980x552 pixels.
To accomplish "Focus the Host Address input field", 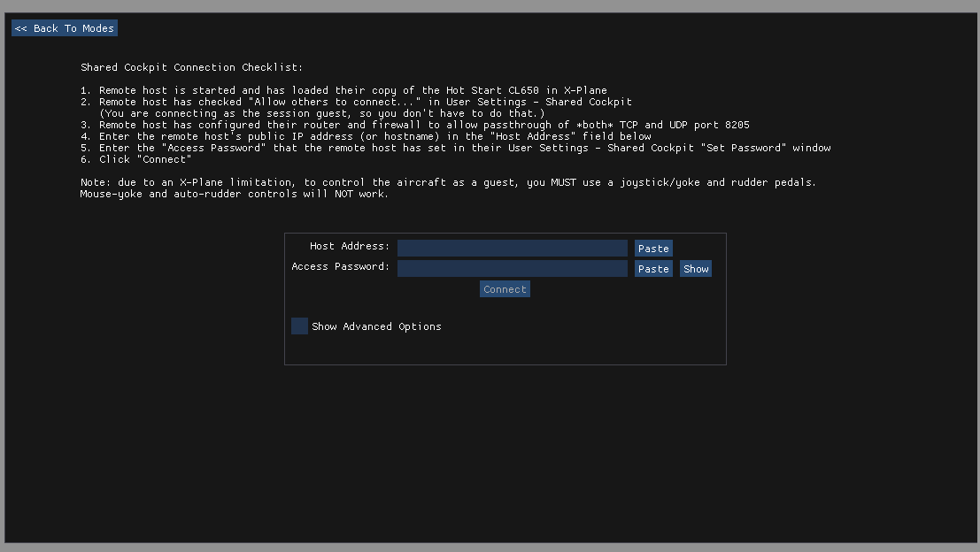I will [x=512, y=248].
